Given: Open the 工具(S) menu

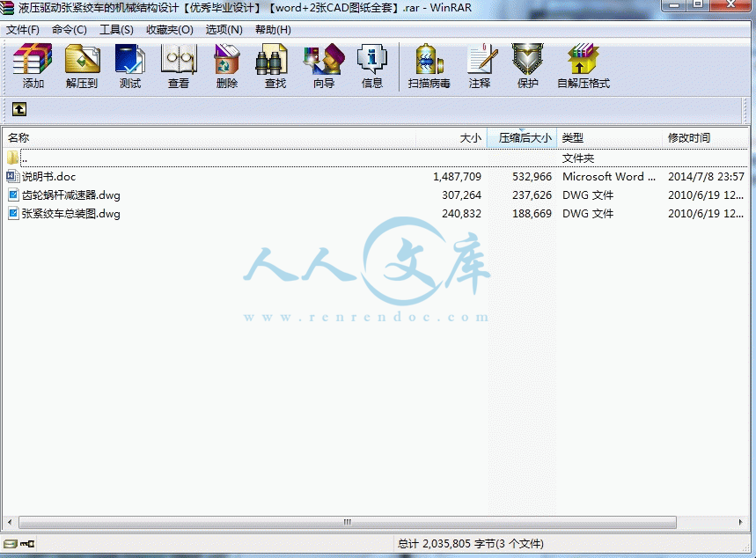Looking at the screenshot, I should click(x=116, y=30).
